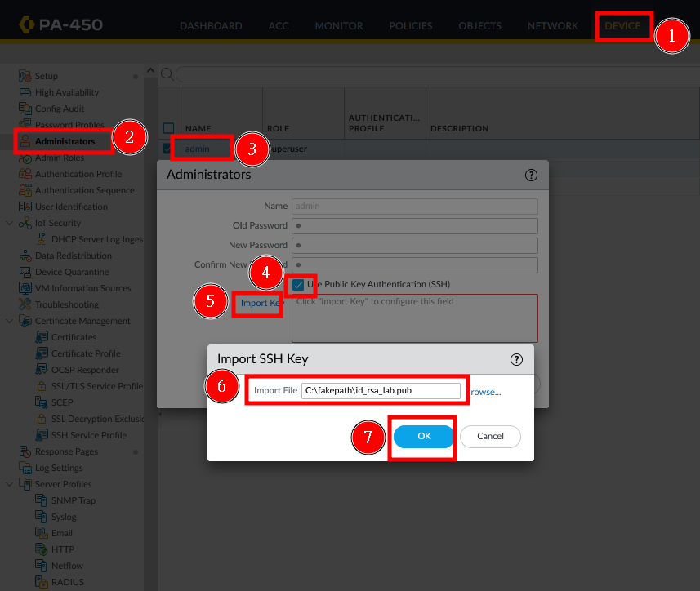Screen dimensions: 700x591
Task: Click the Device Quarantine icon
Action: coord(25,272)
